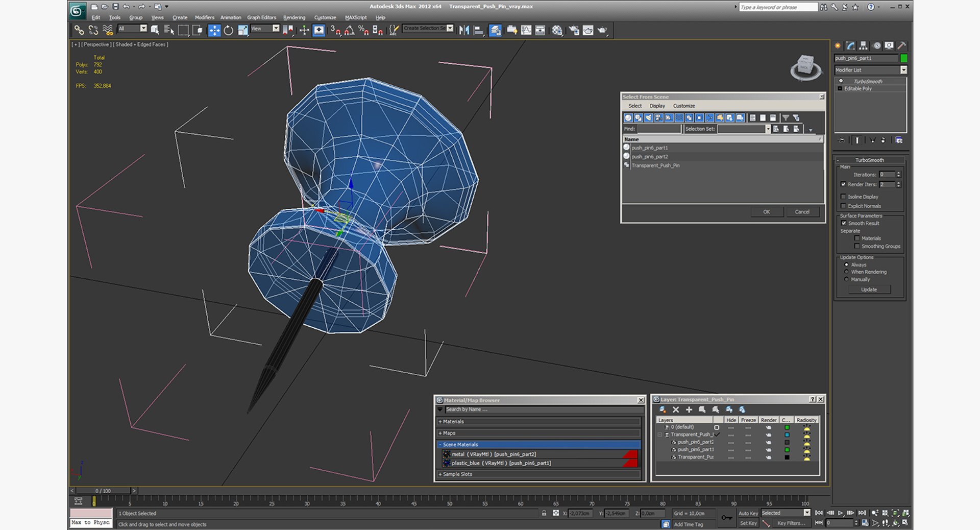Click the Select and Link chain icon
The image size is (980, 530).
(x=79, y=31)
